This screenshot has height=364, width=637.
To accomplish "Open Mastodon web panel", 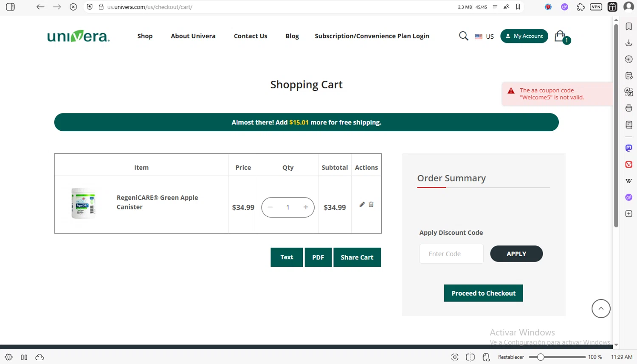I will [629, 148].
